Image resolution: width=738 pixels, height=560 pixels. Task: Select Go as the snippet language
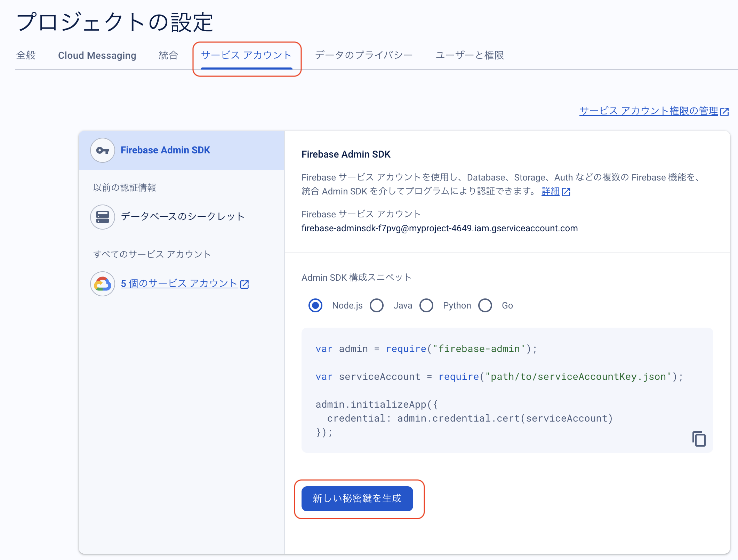(x=485, y=305)
